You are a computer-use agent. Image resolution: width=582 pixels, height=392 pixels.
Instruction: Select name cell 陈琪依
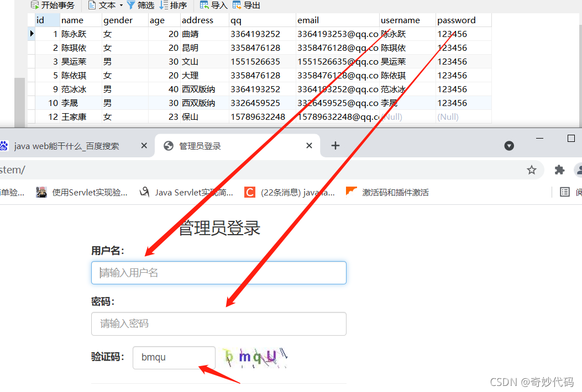(81, 48)
